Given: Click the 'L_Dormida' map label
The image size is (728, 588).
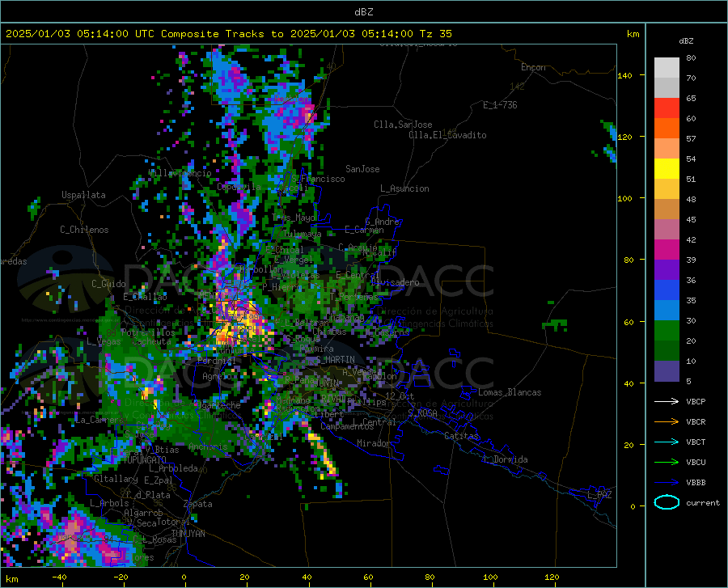Looking at the screenshot, I should tap(505, 459).
